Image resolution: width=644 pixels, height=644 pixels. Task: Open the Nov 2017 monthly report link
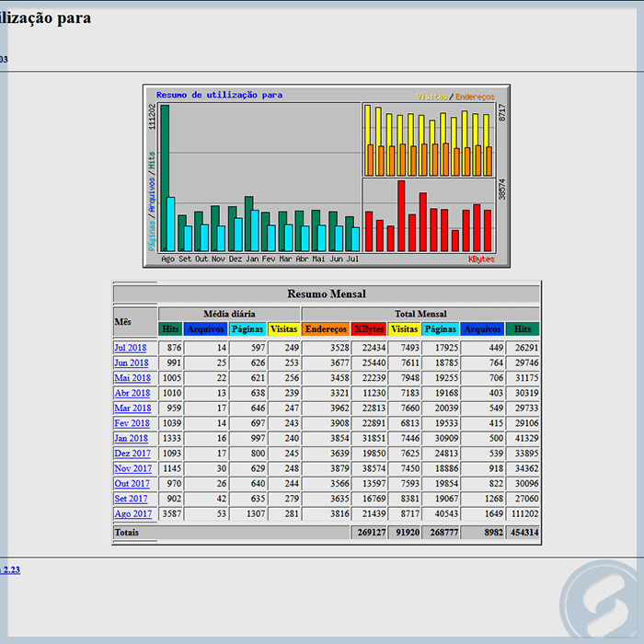point(133,468)
